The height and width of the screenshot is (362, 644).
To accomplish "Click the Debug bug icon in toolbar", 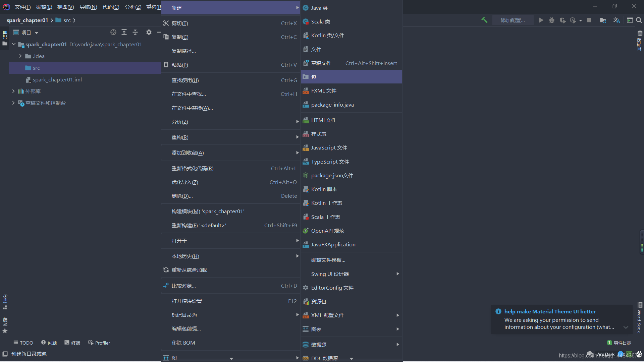I will [x=552, y=20].
